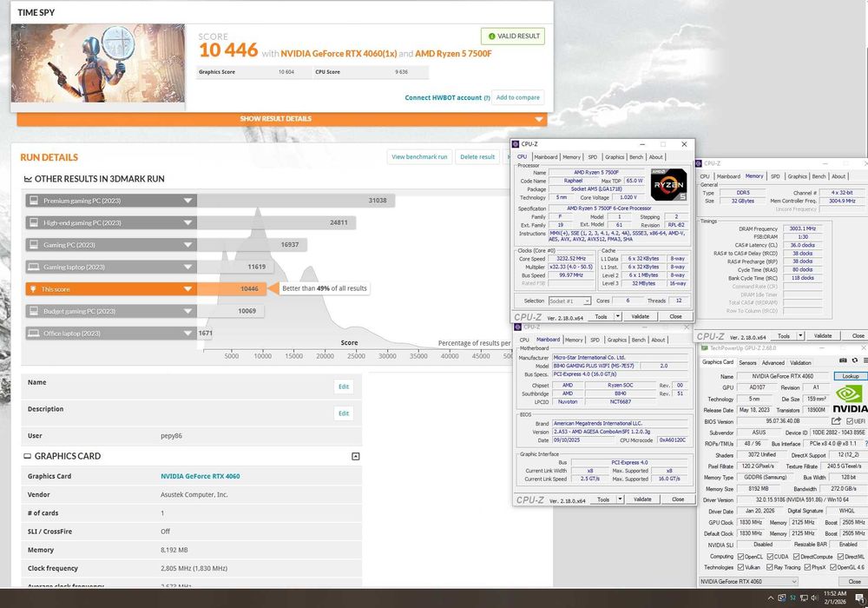868x608 pixels.
Task: Click the NVIDIA logo in GPU-Z
Action: (851, 400)
